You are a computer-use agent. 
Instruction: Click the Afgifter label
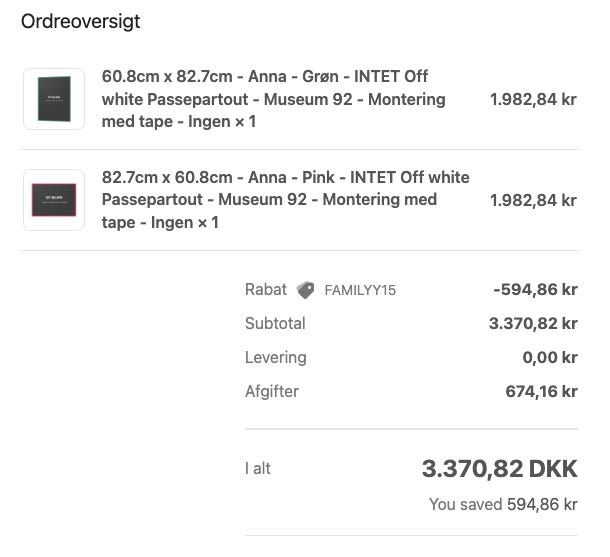tap(272, 391)
